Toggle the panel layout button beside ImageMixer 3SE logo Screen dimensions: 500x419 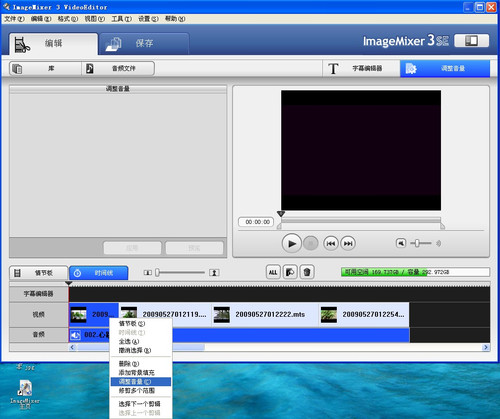coord(471,41)
